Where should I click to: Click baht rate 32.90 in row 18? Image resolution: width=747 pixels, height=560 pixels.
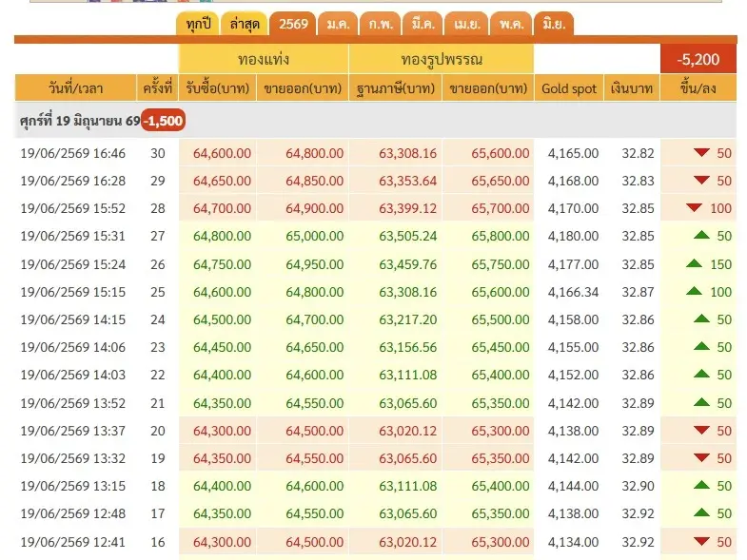click(638, 486)
